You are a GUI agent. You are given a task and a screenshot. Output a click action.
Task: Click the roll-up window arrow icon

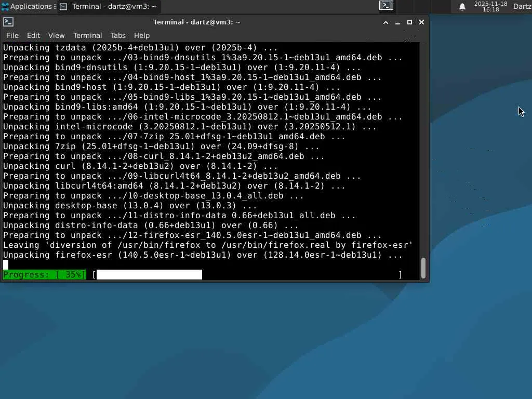[x=386, y=22]
